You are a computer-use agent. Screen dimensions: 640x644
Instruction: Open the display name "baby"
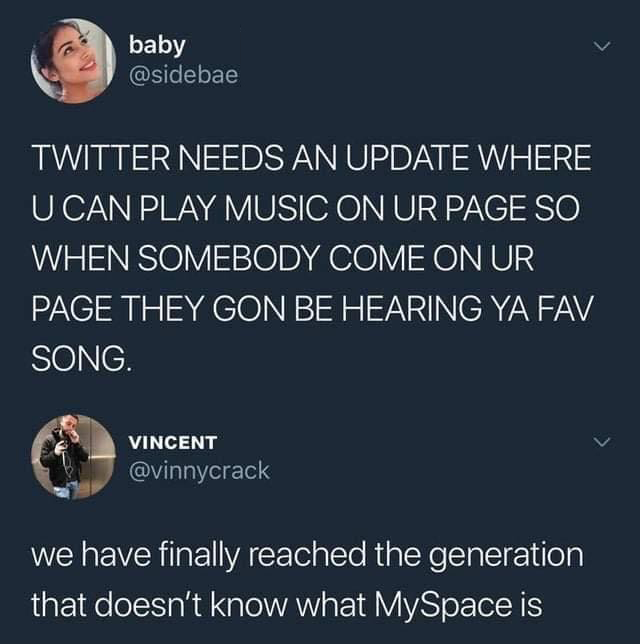157,45
